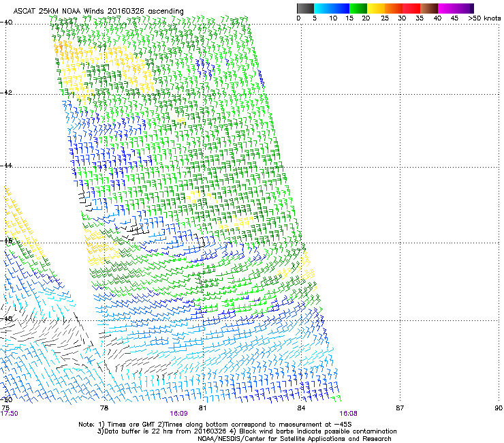
Task: Click the -50 latitude axis label
Action: click(x=6, y=399)
